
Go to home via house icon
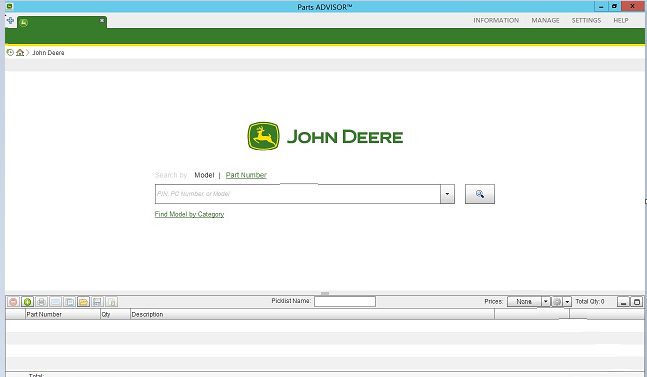click(20, 52)
